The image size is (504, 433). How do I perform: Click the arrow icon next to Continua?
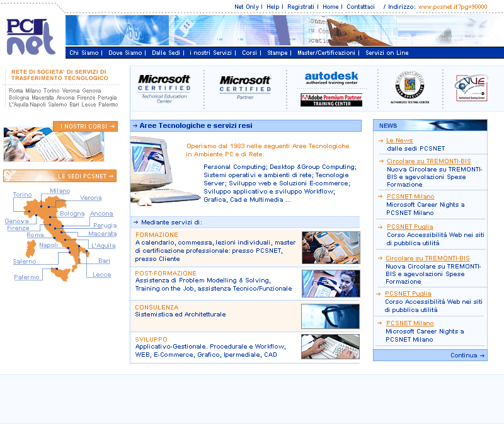(x=482, y=355)
